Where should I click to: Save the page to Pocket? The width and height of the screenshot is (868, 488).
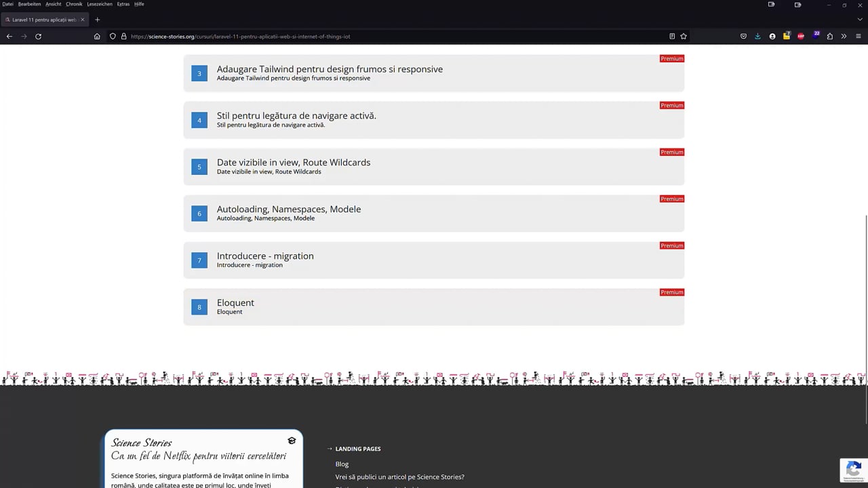(743, 36)
